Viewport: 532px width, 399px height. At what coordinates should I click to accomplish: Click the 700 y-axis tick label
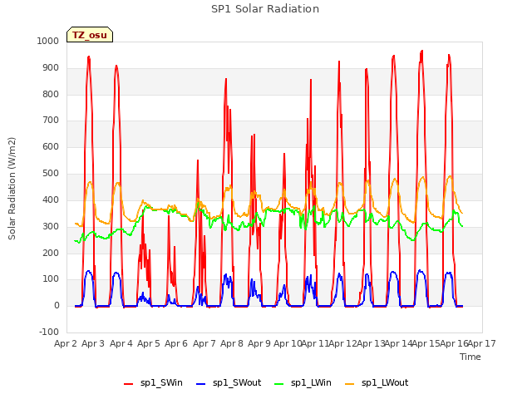[x=51, y=120]
